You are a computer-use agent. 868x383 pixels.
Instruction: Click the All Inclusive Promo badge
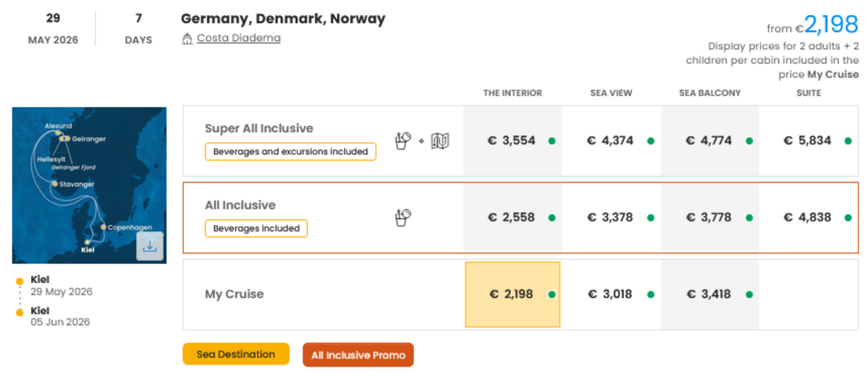point(358,355)
